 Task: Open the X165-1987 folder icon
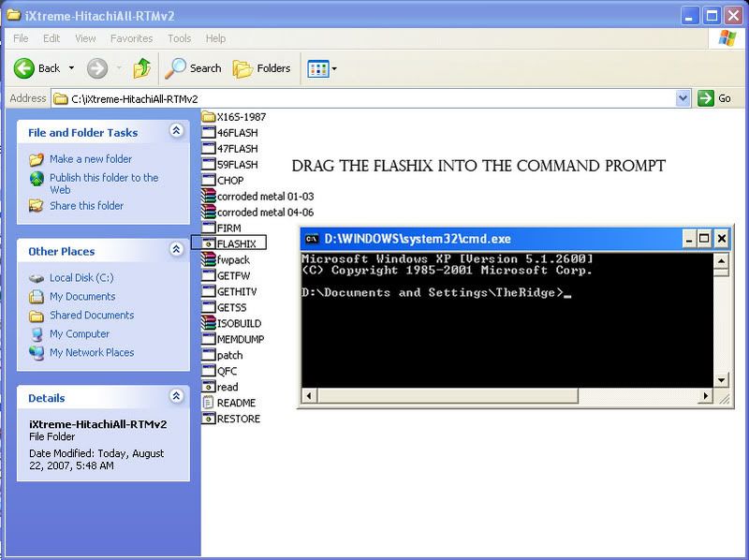coord(208,116)
